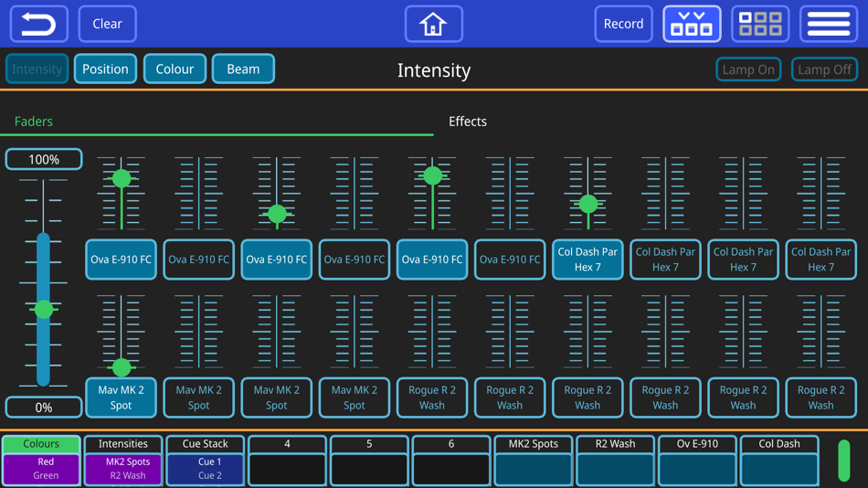Select the Cue Stack playback

[206, 461]
